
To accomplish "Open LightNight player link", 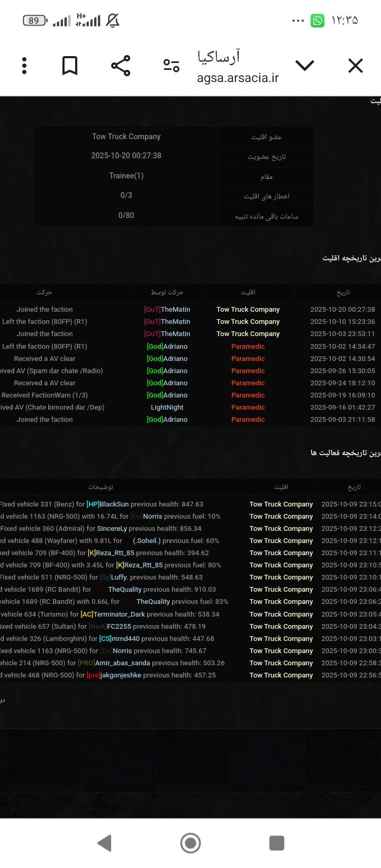I will 167,408.
